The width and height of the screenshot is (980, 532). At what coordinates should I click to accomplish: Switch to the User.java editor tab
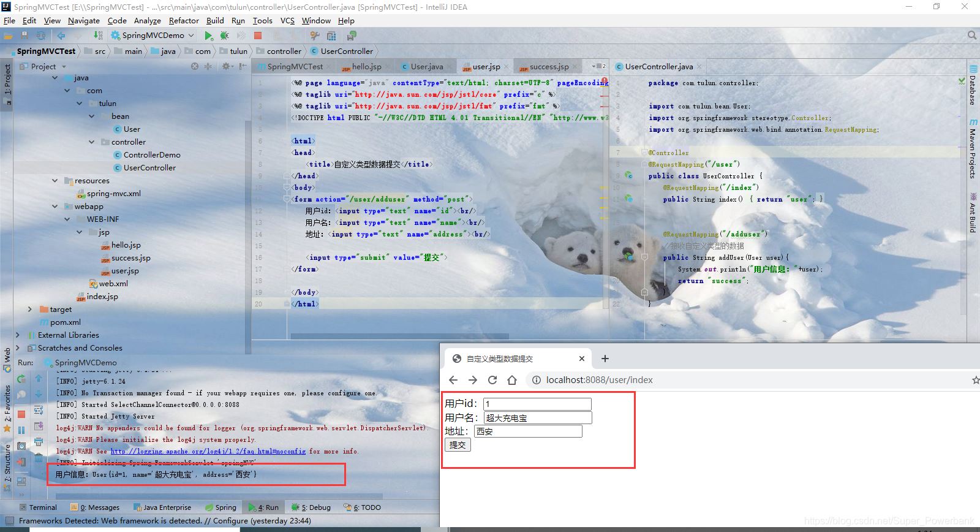click(x=426, y=66)
